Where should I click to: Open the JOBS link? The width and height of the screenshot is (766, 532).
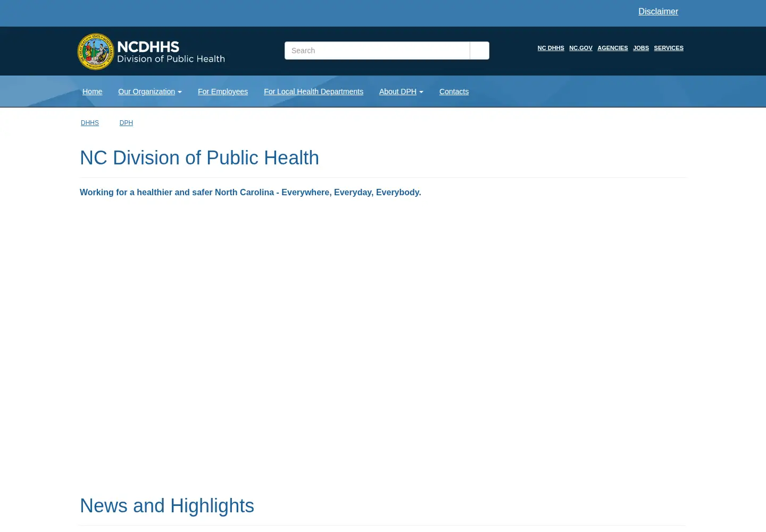pyautogui.click(x=641, y=48)
